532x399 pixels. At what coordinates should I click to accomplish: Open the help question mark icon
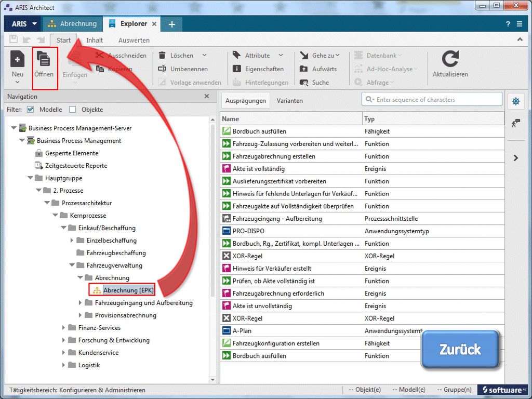(x=508, y=24)
